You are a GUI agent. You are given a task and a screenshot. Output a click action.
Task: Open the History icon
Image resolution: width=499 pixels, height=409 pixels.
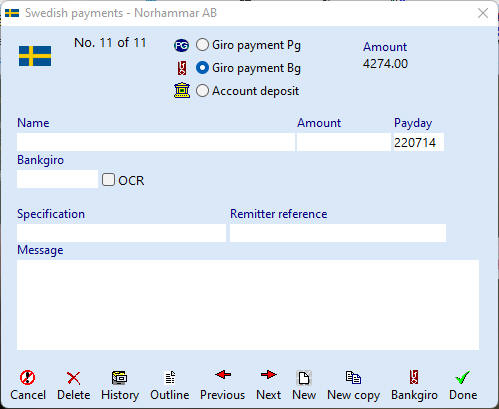click(119, 377)
